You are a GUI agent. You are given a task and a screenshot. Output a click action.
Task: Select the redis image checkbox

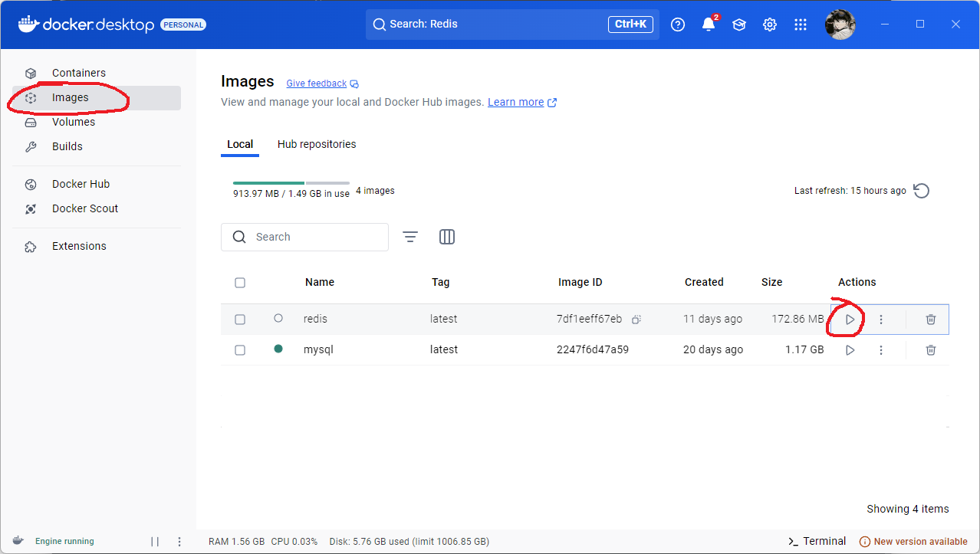(240, 320)
